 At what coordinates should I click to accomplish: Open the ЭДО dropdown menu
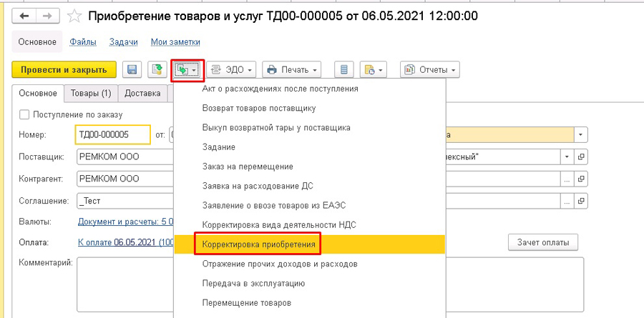point(231,70)
